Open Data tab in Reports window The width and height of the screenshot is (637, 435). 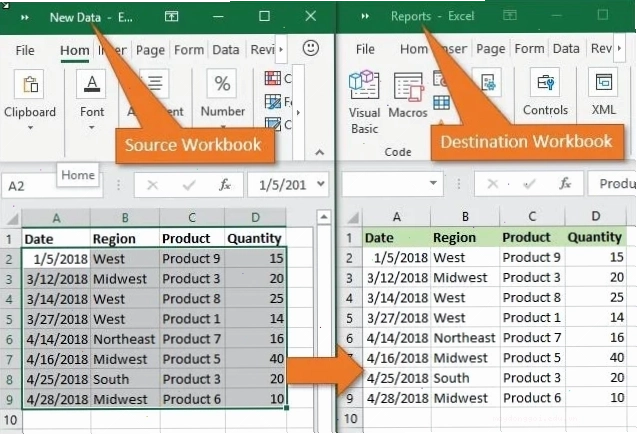566,48
